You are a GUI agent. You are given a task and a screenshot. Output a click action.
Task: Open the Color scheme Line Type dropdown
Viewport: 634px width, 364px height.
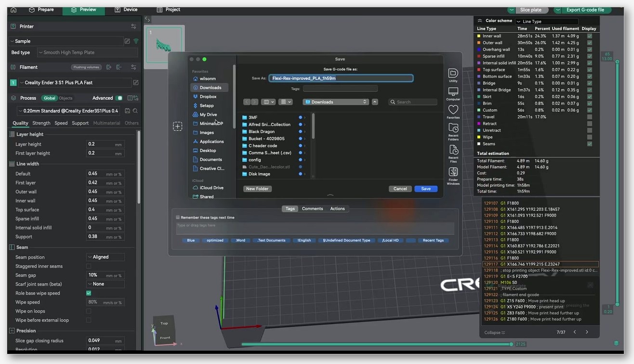(547, 22)
